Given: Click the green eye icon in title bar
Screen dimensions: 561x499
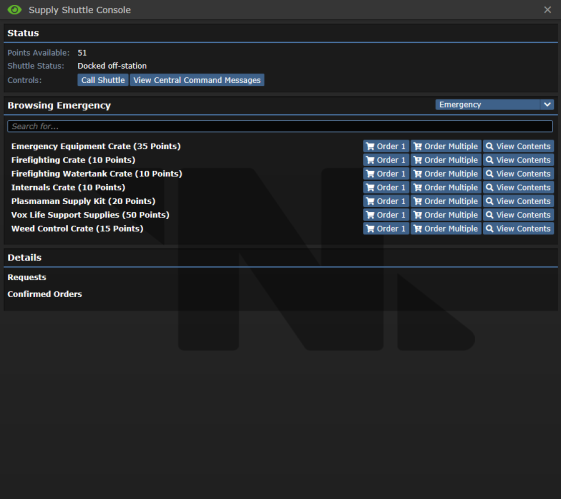Looking at the screenshot, I should coord(15,10).
